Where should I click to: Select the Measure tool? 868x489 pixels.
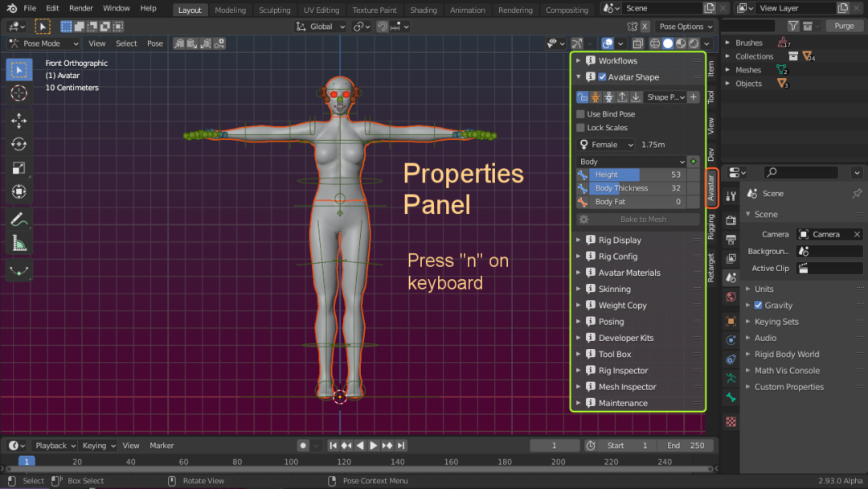tap(18, 243)
